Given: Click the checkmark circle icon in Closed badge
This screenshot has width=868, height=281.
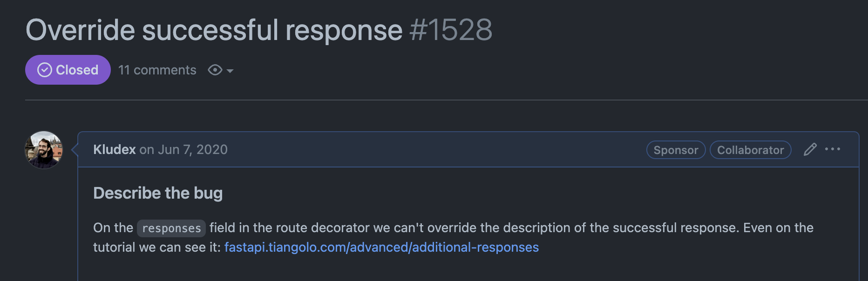Looking at the screenshot, I should pos(45,70).
